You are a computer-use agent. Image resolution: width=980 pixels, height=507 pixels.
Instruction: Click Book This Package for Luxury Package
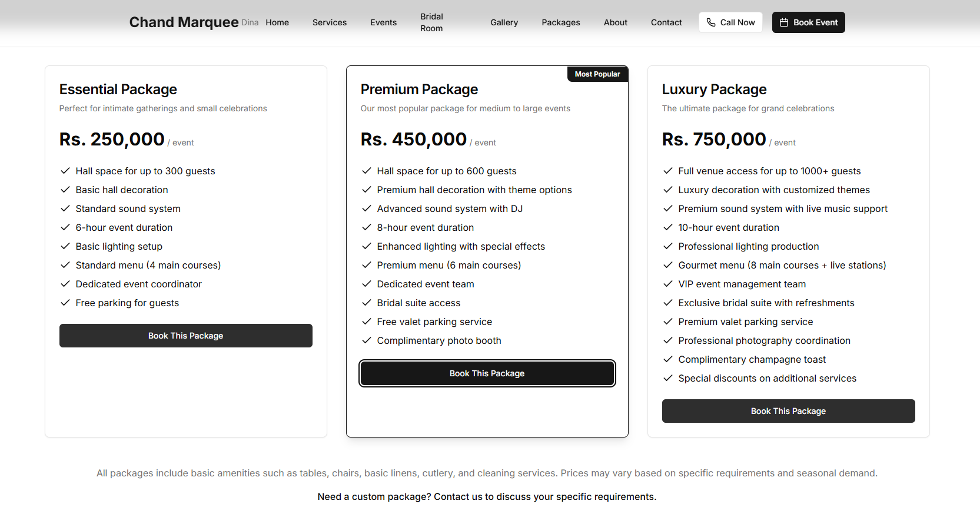[x=788, y=410]
